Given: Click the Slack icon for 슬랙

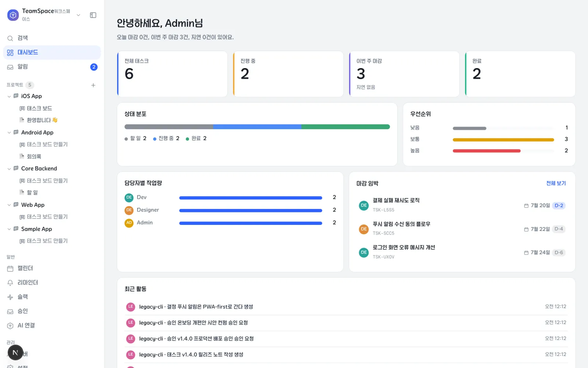Looking at the screenshot, I should tap(10, 297).
